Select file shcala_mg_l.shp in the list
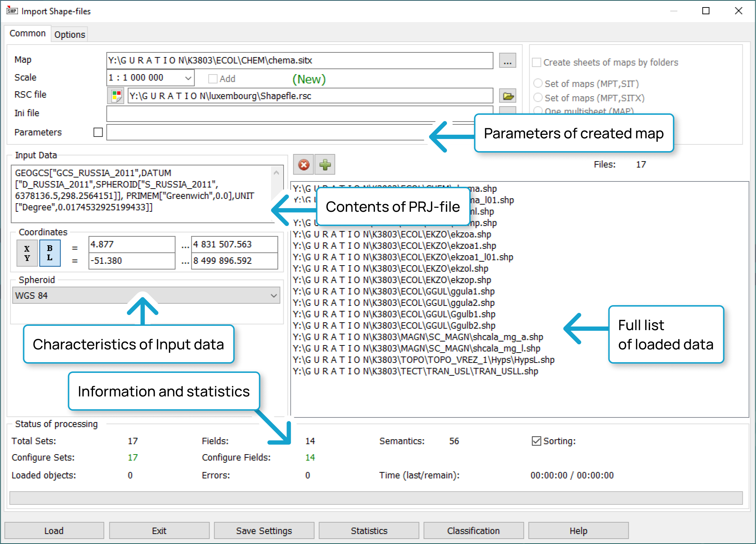Screen dimensions: 756x544 [416, 349]
